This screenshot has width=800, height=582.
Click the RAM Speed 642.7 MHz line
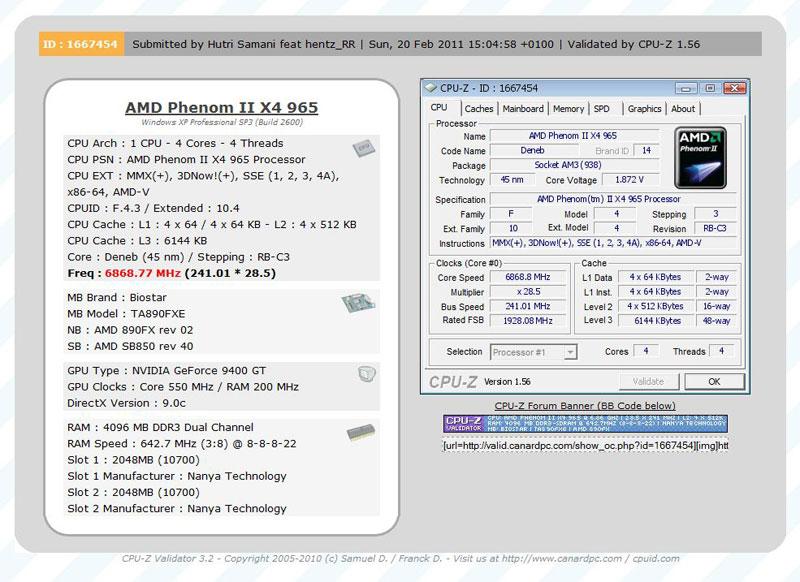tap(182, 444)
